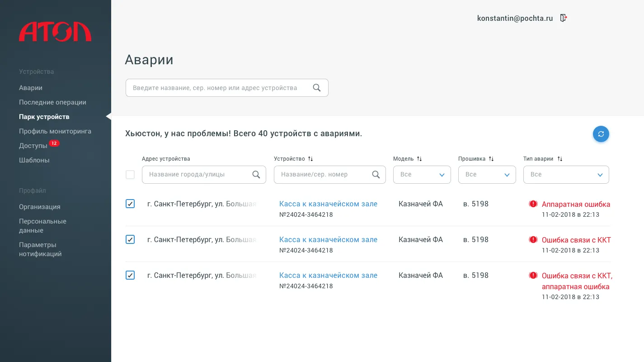The height and width of the screenshot is (362, 644).
Task: Open the first row's Касса к казначейском зале link
Action: tap(328, 204)
